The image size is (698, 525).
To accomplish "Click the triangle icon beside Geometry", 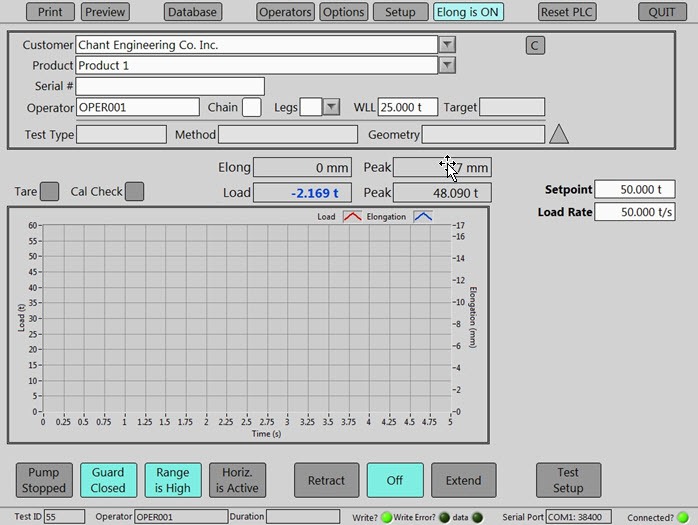I will tap(559, 134).
